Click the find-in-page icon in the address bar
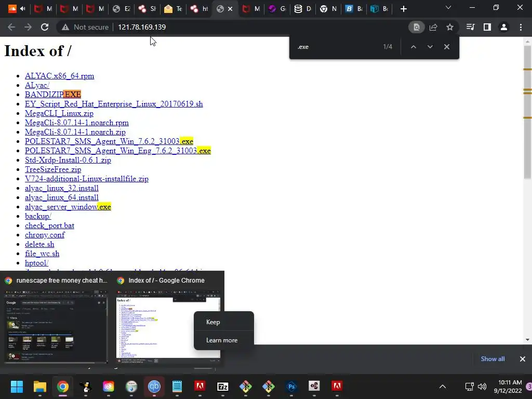Viewport: 532px width, 399px height. pos(416,27)
